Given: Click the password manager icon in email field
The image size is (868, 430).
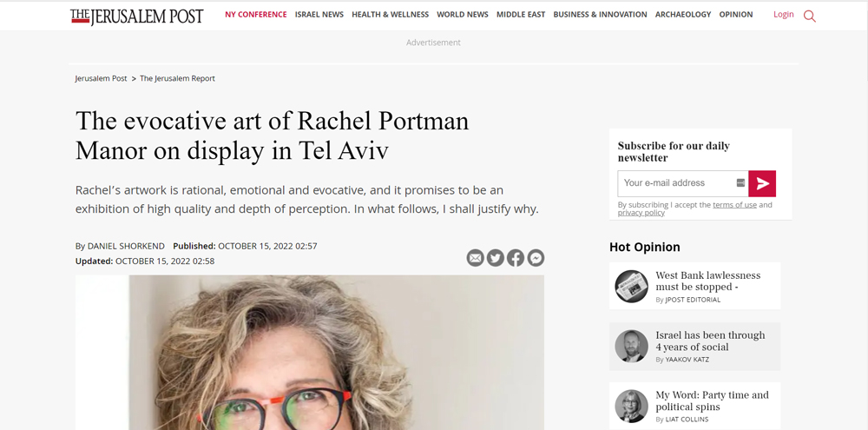Looking at the screenshot, I should pyautogui.click(x=740, y=183).
